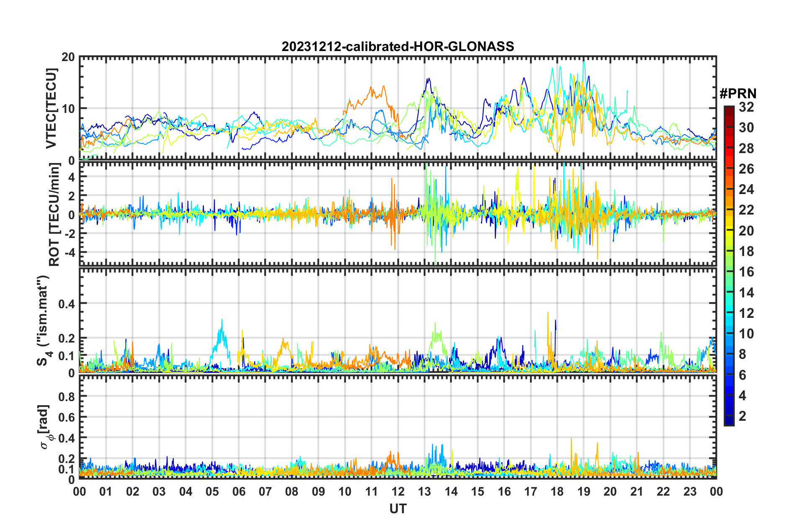Click UT axis hour label "05"
The image size is (796, 532).
212,491
